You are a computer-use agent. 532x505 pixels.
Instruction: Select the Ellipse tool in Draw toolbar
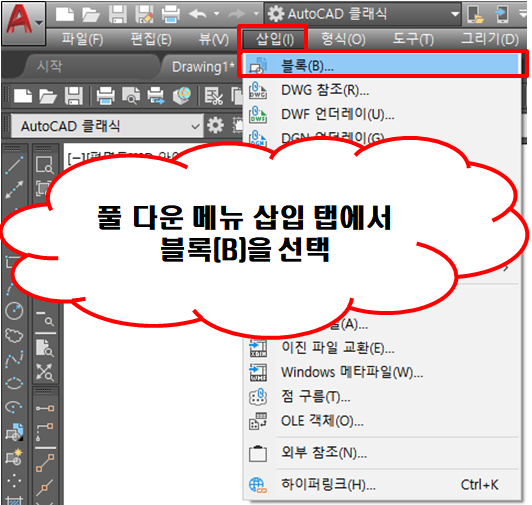click(14, 384)
